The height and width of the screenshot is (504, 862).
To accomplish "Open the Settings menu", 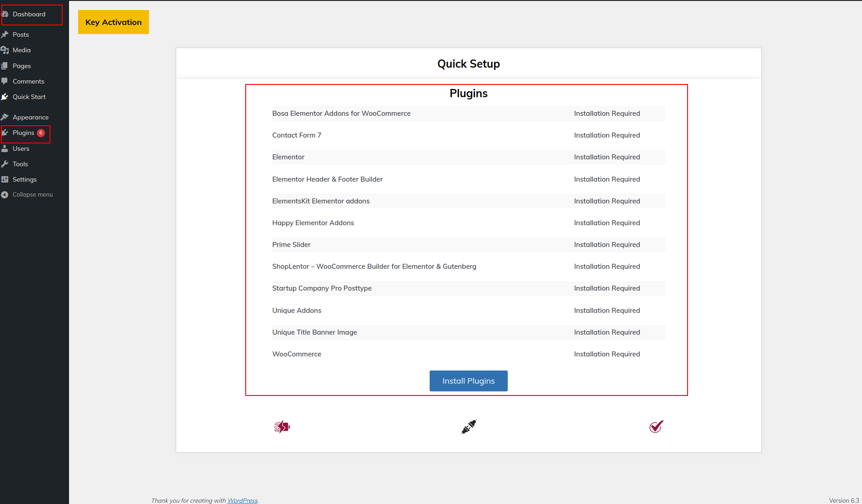I will [x=25, y=179].
